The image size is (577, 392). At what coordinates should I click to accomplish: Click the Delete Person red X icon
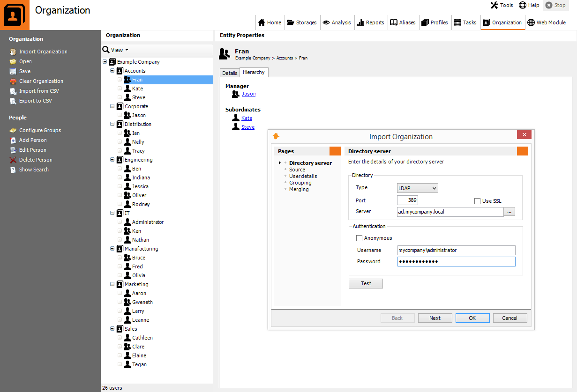[13, 160]
